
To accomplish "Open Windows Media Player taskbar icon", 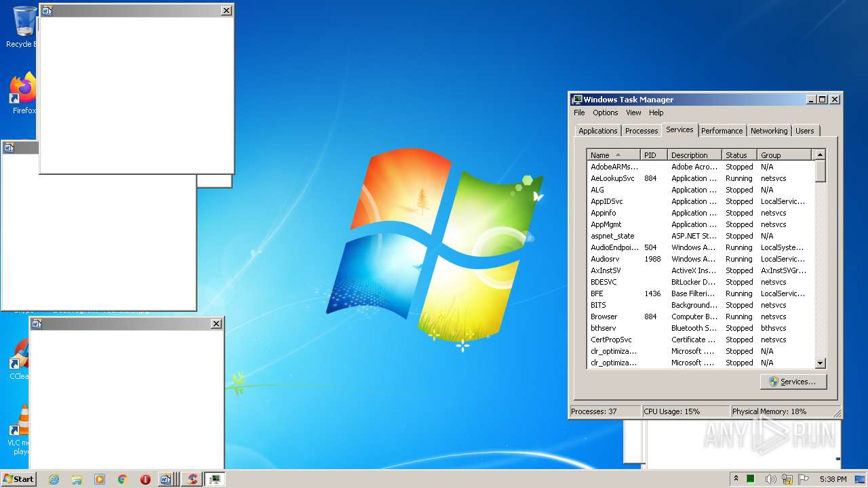I will click(x=100, y=479).
